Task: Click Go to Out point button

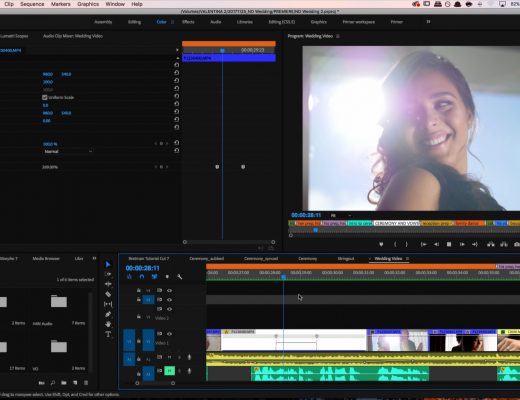Action: tap(475, 244)
